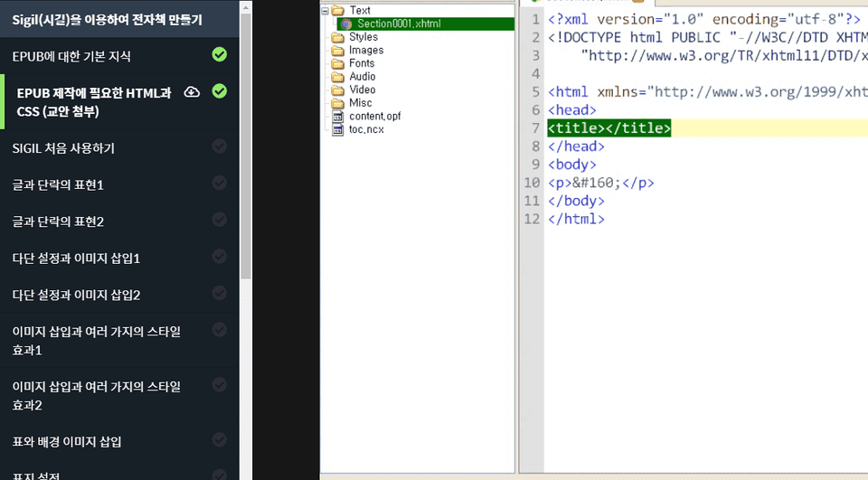Toggle completion check for '다단 설정과 이미지 삽입1'
This screenshot has width=868, height=480.
[220, 257]
